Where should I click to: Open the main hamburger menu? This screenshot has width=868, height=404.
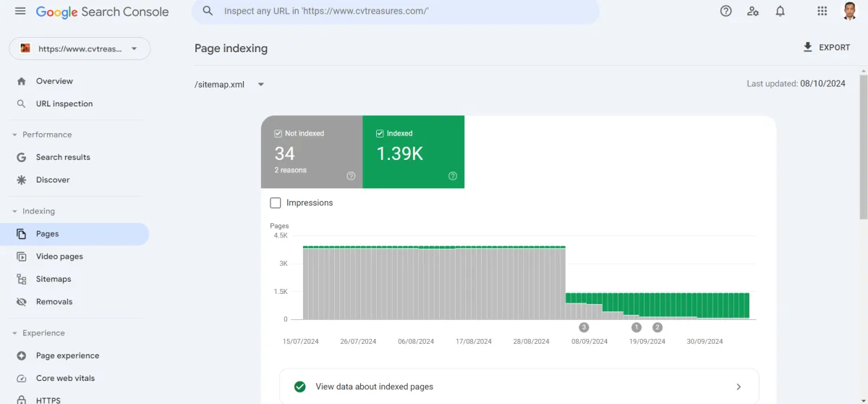20,12
